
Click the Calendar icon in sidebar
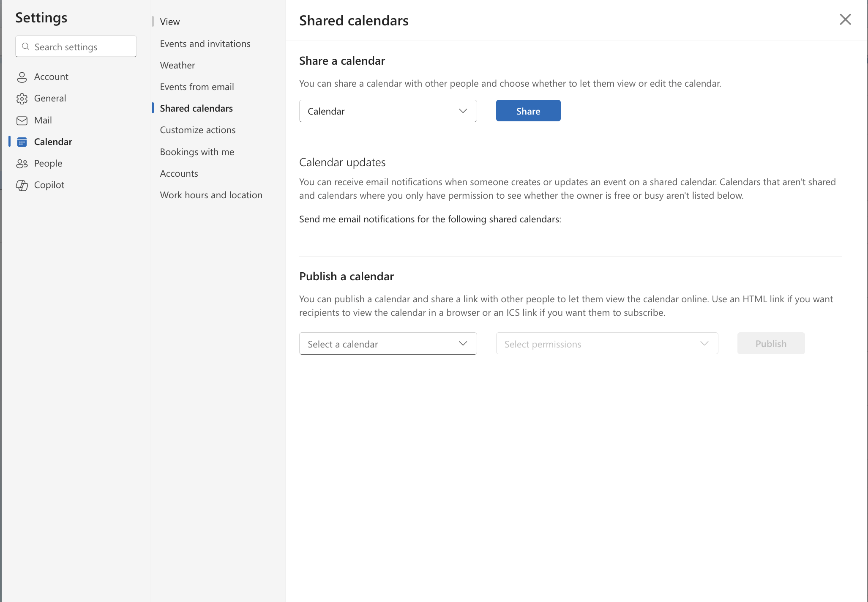point(22,142)
